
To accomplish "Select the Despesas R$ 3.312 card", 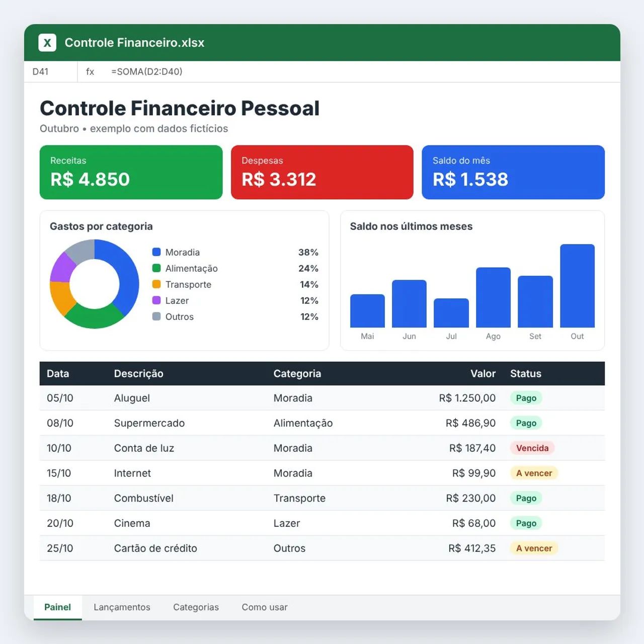I will (322, 172).
